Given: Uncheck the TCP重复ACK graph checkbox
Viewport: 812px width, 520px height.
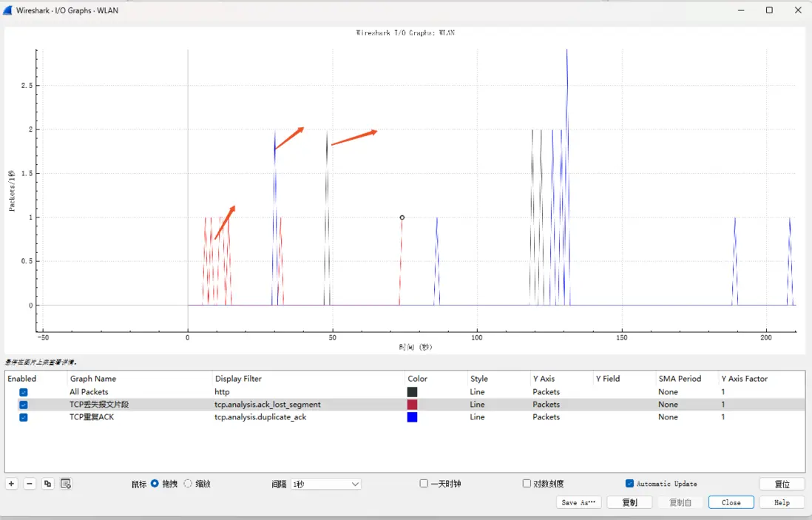Looking at the screenshot, I should pos(24,417).
